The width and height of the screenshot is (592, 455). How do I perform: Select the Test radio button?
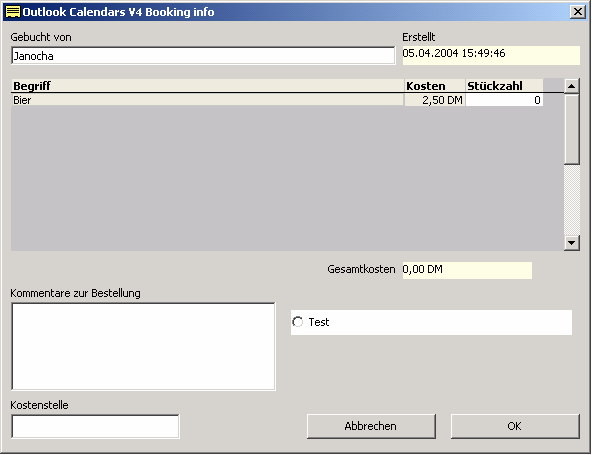298,322
